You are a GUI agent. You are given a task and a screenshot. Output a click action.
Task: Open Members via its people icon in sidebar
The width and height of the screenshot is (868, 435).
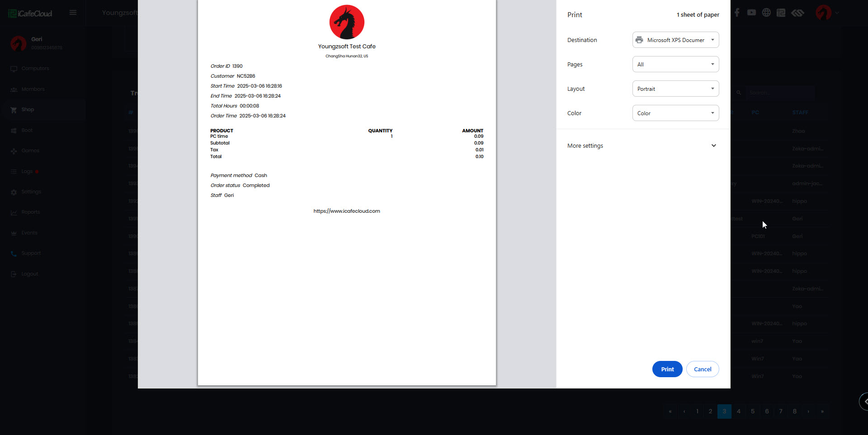(x=14, y=89)
